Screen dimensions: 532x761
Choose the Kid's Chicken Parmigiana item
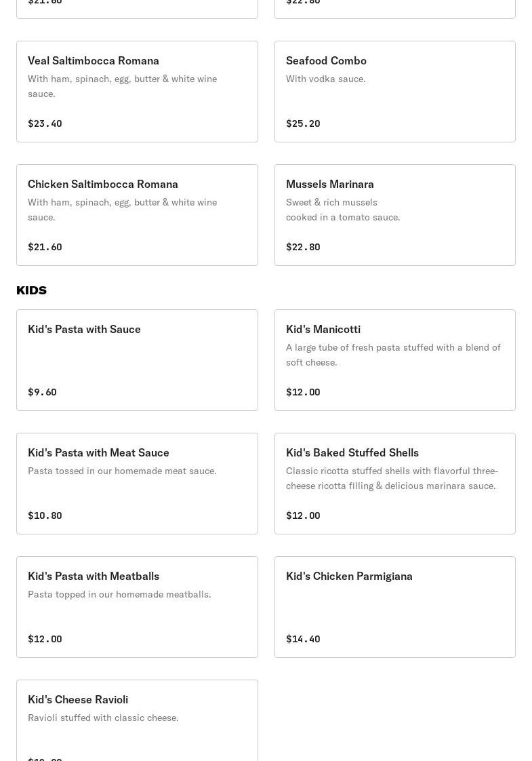[394, 607]
